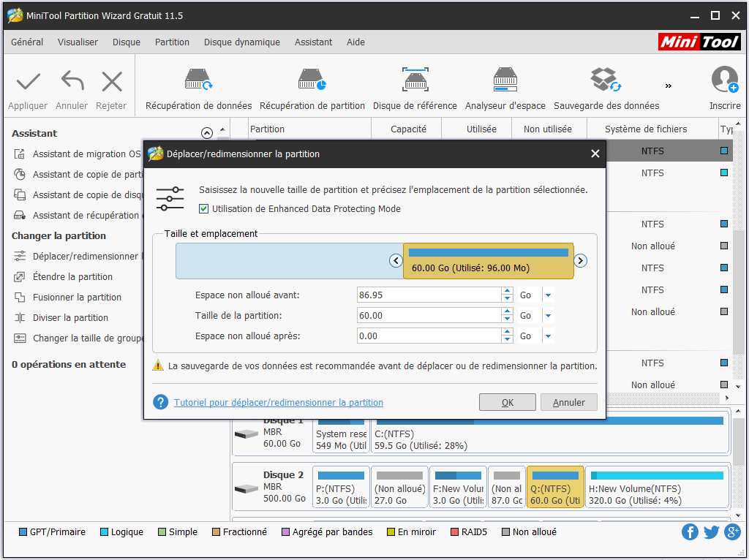Open the dialog help question mark
749x560 pixels.
[x=159, y=402]
